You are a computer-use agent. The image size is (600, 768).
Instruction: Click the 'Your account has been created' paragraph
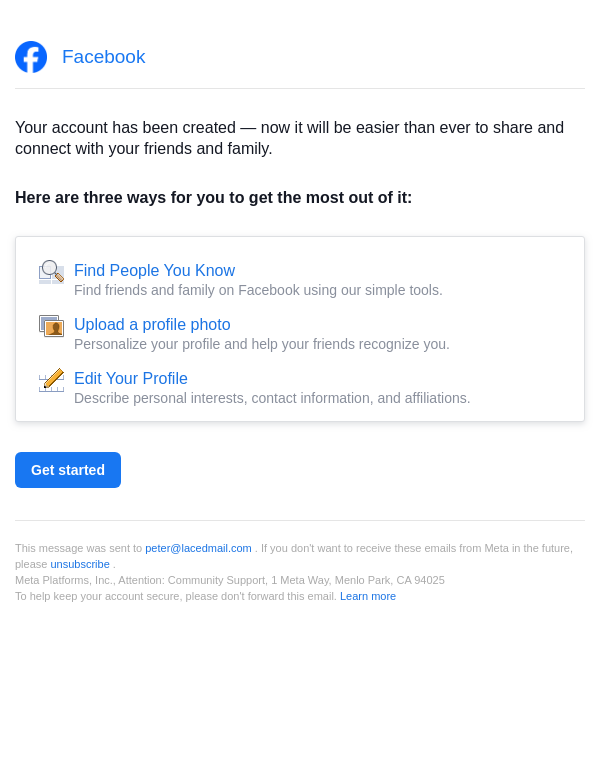(289, 138)
